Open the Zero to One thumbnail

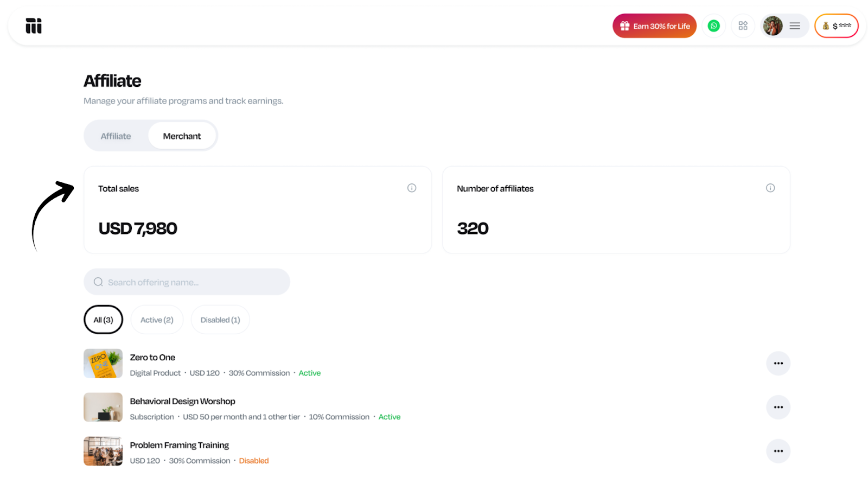(x=103, y=364)
